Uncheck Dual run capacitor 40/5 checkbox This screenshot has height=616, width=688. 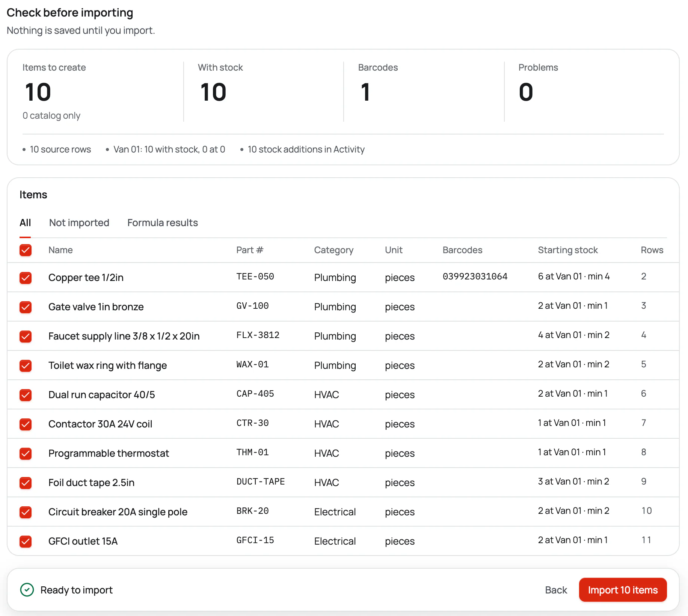[26, 395]
